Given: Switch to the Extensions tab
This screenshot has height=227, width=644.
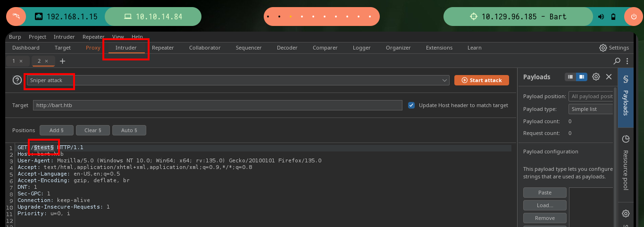Looking at the screenshot, I should click(x=439, y=48).
